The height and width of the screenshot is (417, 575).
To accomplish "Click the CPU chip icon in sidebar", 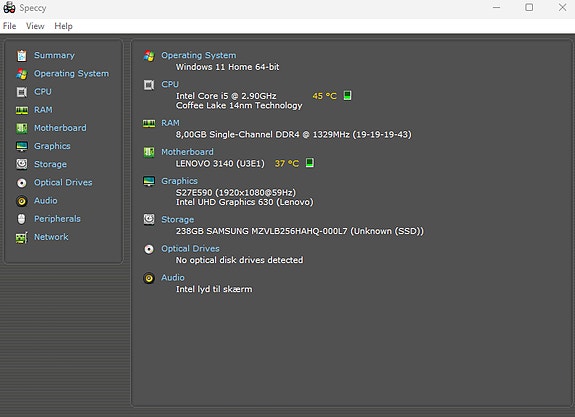I will pyautogui.click(x=22, y=92).
